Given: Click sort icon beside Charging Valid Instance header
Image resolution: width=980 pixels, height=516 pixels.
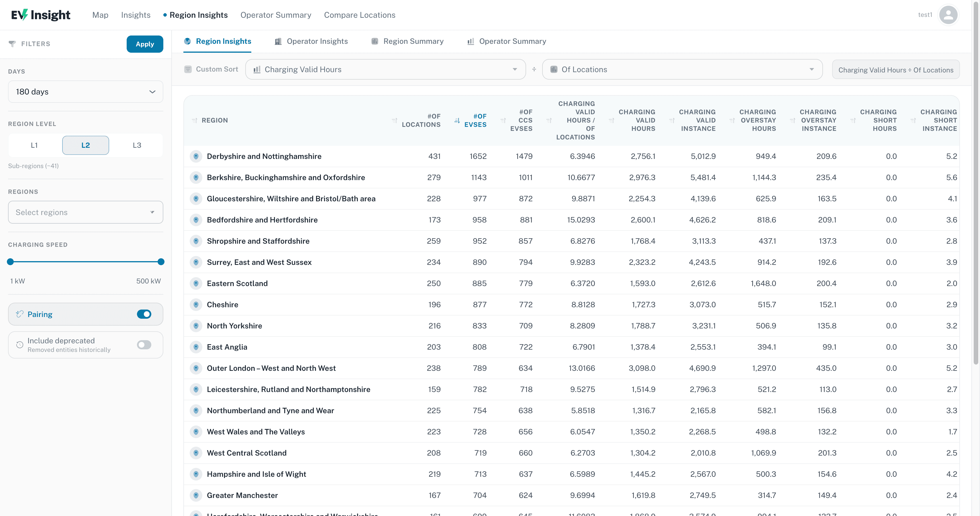Looking at the screenshot, I should pyautogui.click(x=672, y=120).
